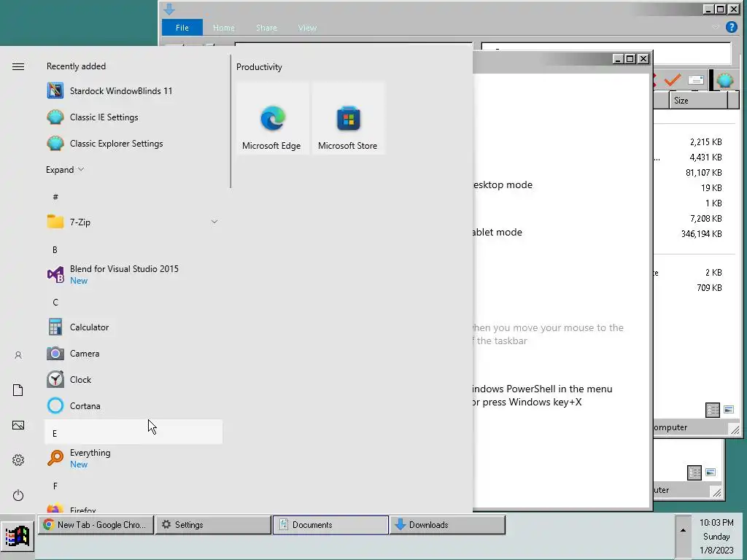This screenshot has width=747, height=560.
Task: Click the envelope-style icon in Explorer toolbar
Action: point(695,80)
